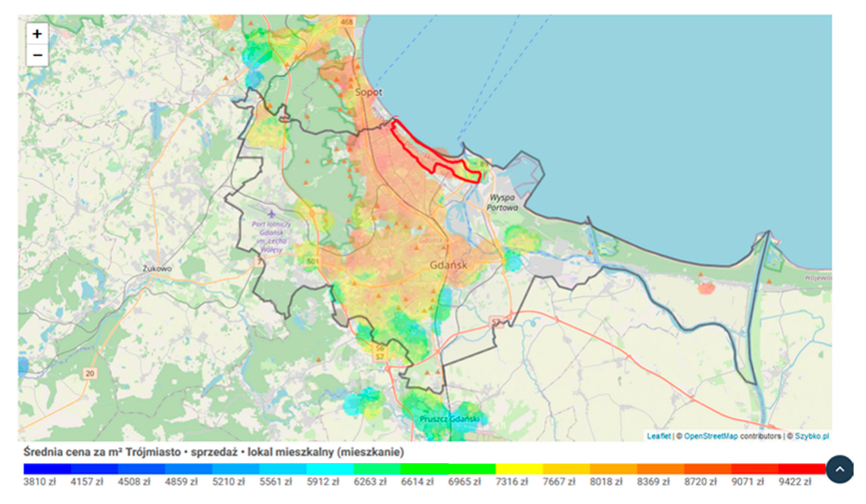This screenshot has width=866, height=504.
Task: Click the 3810 zł dark blue swatch
Action: 47,469
